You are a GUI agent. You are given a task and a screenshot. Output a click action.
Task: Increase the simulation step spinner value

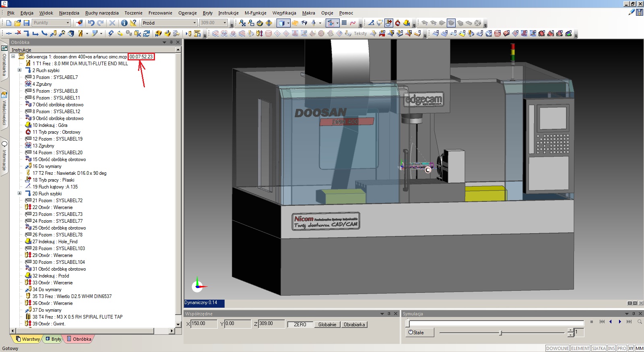(570, 330)
